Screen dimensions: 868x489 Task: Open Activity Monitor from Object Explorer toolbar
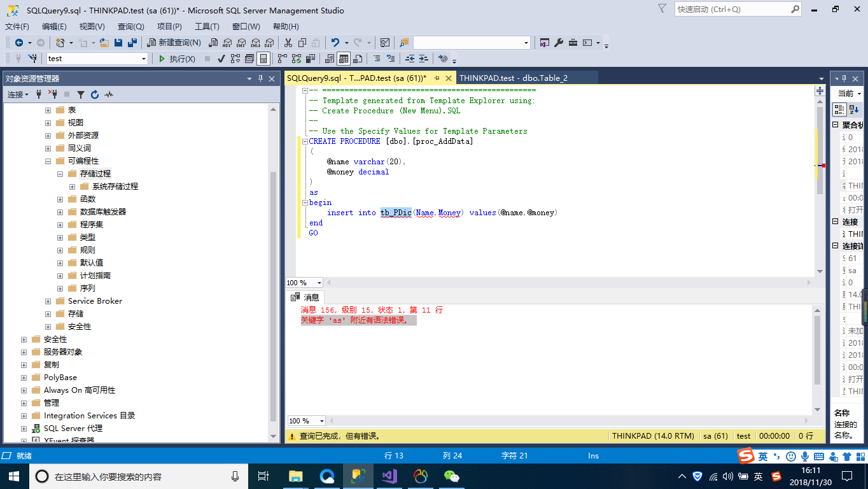109,94
